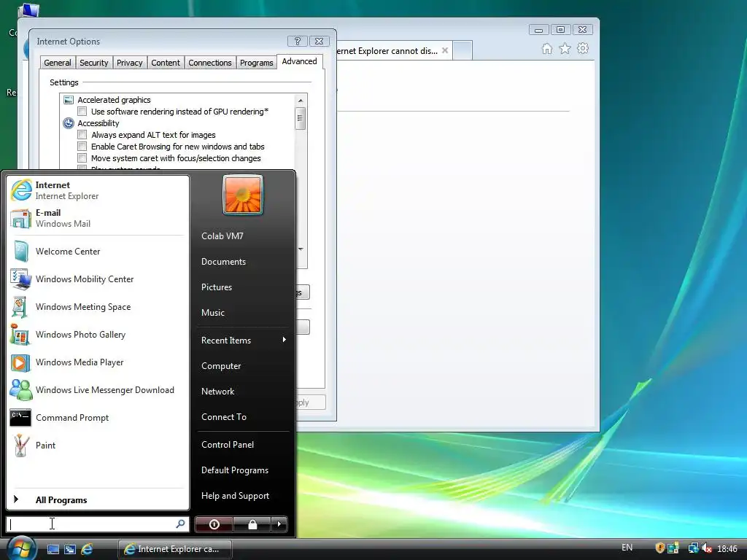Open Help and Support
This screenshot has height=560, width=747.
point(243,496)
